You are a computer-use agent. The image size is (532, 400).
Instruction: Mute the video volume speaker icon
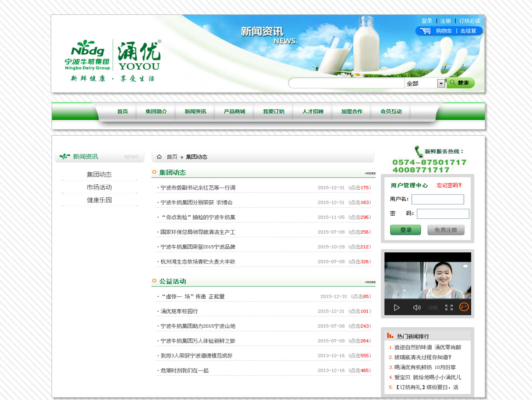tap(416, 307)
